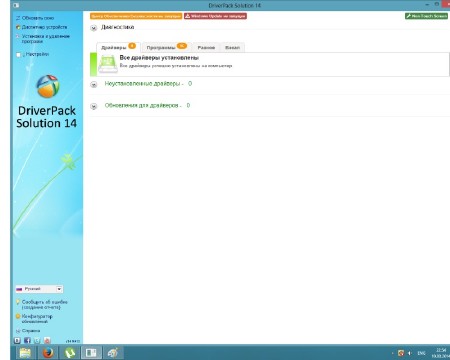The height and width of the screenshot is (360, 450).
Task: Open the VK social network icon
Action: click(17, 340)
